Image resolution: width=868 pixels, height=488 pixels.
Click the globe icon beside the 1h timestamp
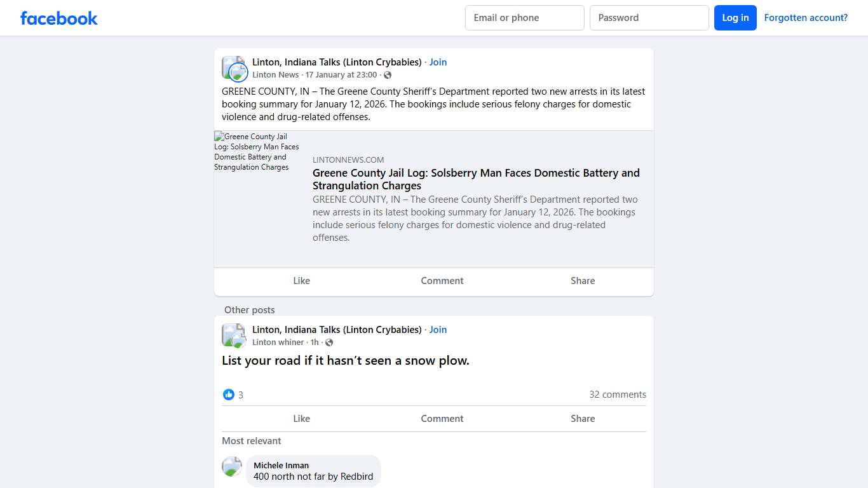tap(329, 342)
